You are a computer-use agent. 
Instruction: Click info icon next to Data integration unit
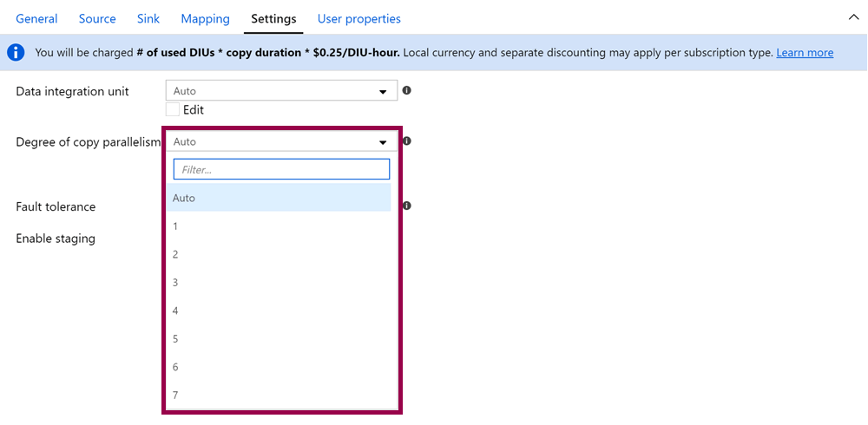pyautogui.click(x=406, y=90)
